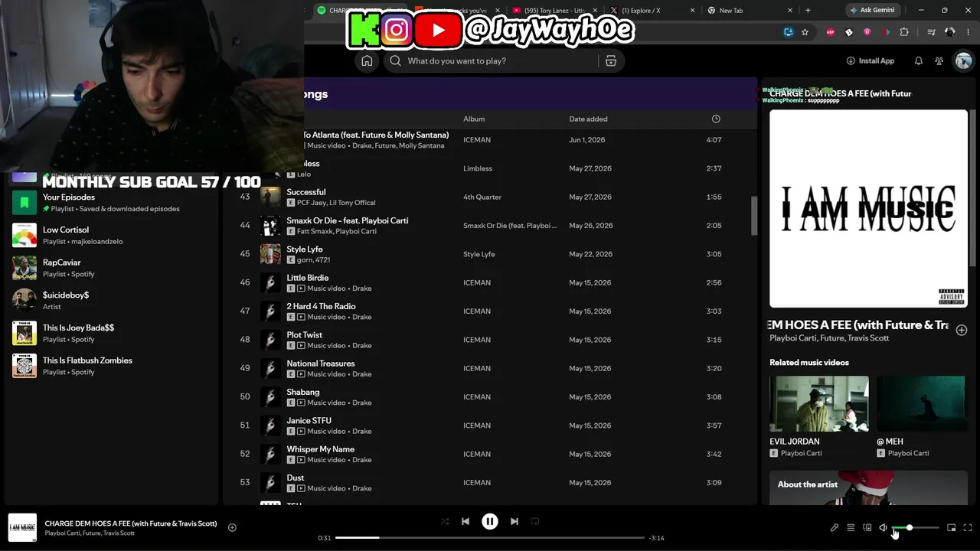Toggle shuffle in the player bar
The width and height of the screenshot is (980, 551).
(445, 522)
